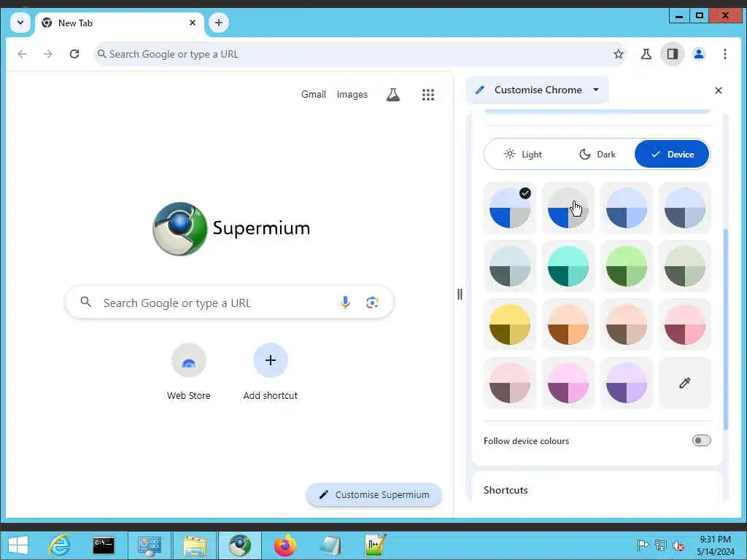Screen dimensions: 747x560
Task: Click the Supermium logo on the page
Action: click(231, 228)
